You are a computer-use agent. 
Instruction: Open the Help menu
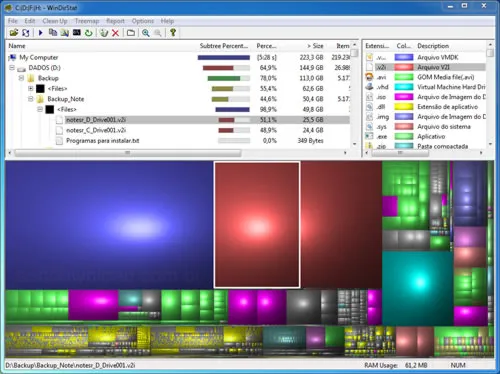click(x=167, y=21)
